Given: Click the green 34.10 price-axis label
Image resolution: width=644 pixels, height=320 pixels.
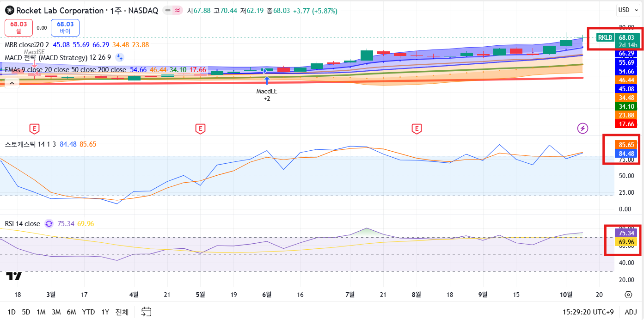Looking at the screenshot, I should (x=626, y=106).
